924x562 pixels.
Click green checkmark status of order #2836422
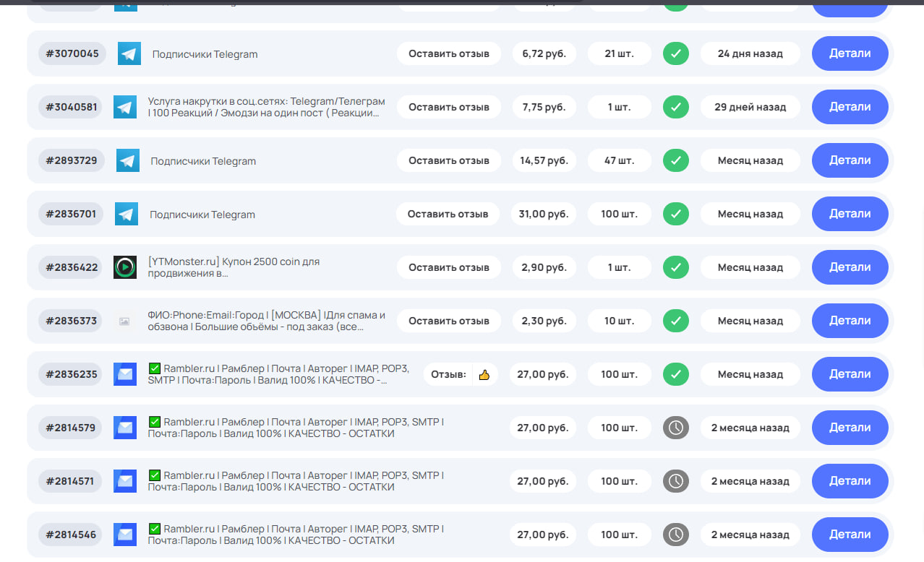point(676,267)
